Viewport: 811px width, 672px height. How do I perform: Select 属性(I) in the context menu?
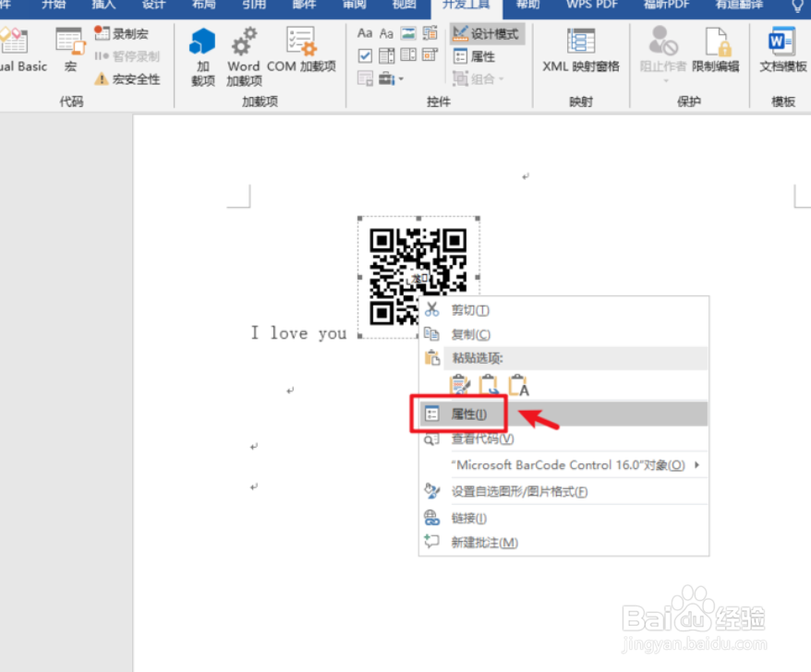[563, 414]
